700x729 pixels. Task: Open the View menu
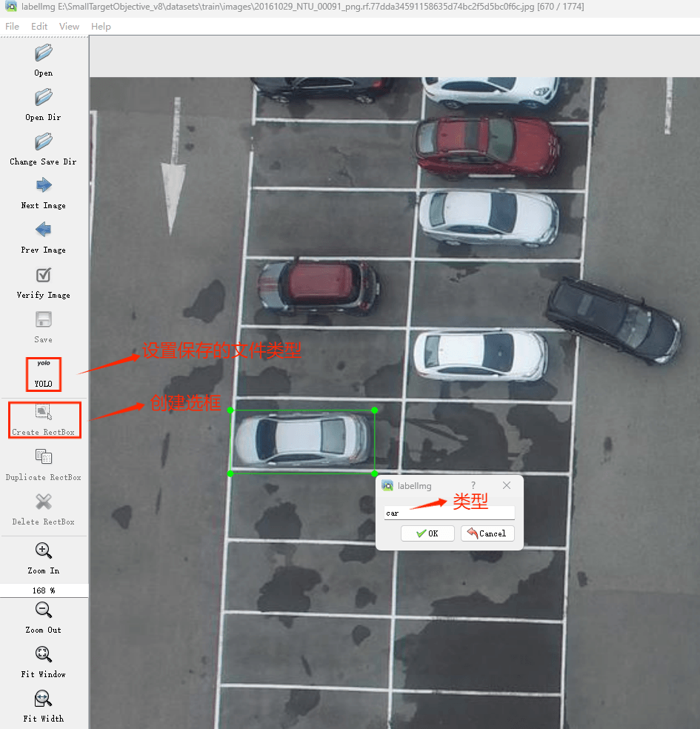69,26
